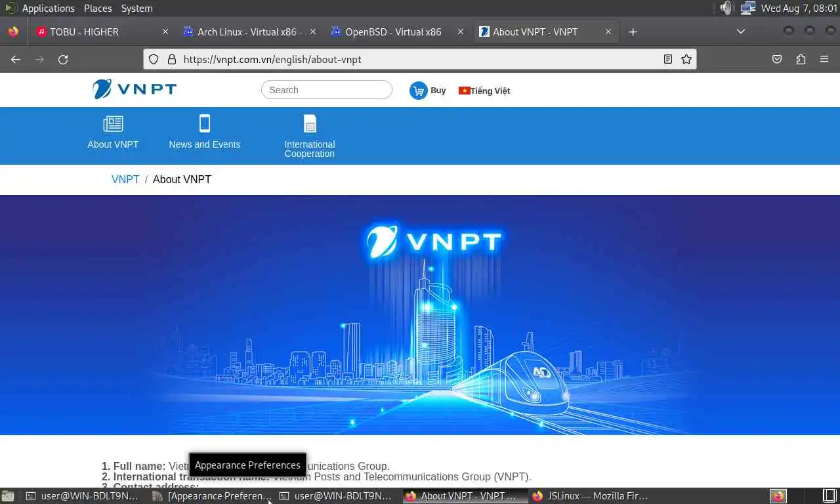Open tracking protection shield icon
This screenshot has width=840, height=504.
pos(154,59)
